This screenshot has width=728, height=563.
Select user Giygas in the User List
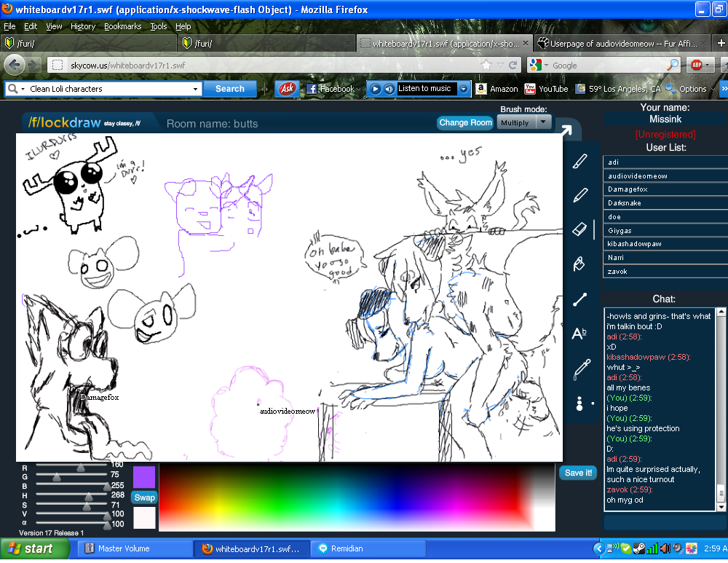click(665, 231)
